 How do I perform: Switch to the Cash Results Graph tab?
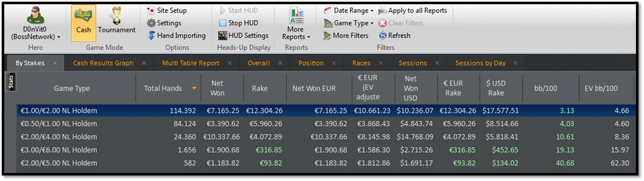[x=103, y=63]
